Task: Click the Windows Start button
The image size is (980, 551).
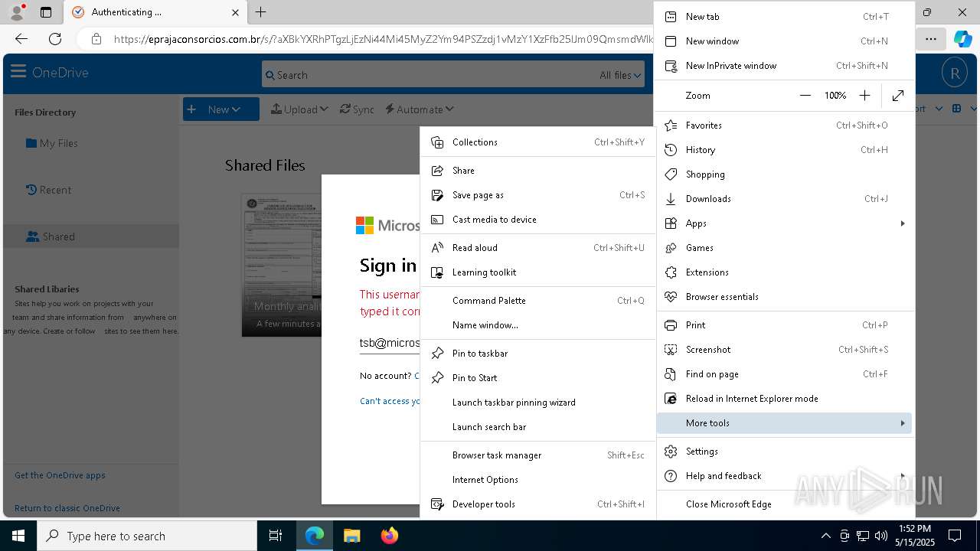Action: [18, 536]
